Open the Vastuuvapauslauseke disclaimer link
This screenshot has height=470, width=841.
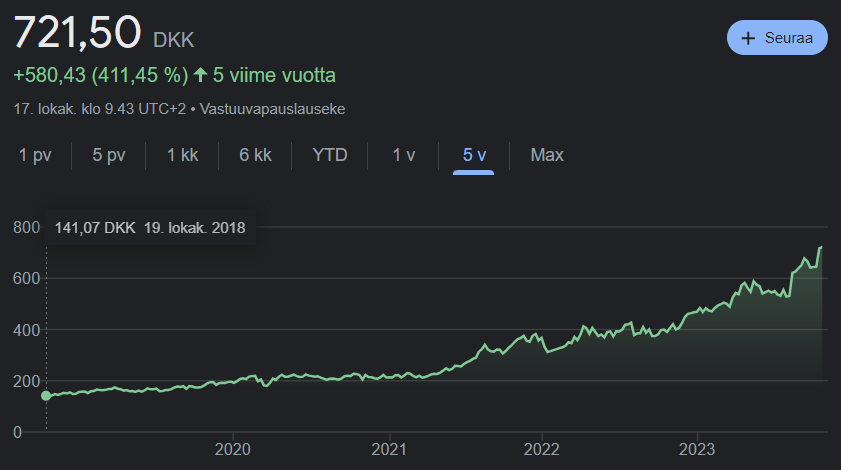277,108
